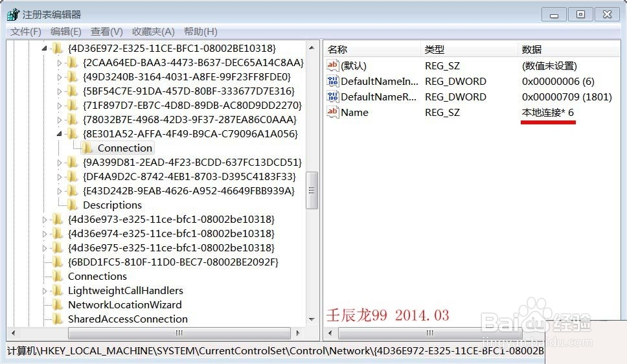Select the Connection tree item
This screenshot has width=627, height=364.
pos(119,148)
